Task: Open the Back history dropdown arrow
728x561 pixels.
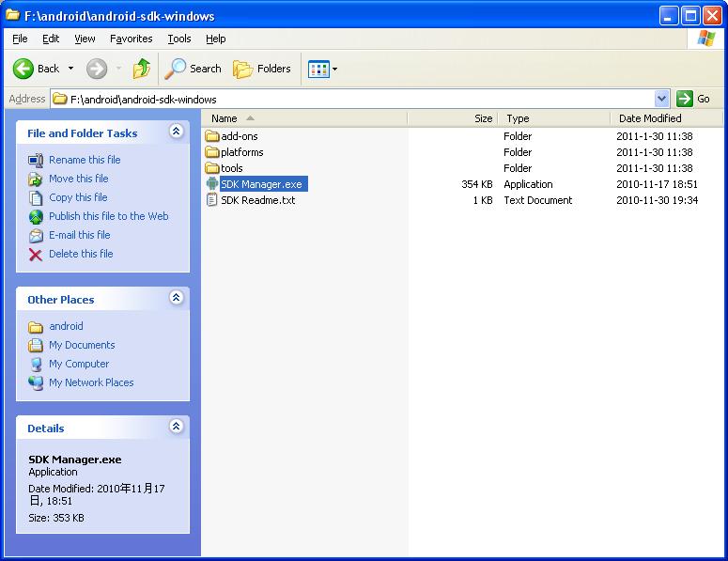Action: pyautogui.click(x=71, y=69)
